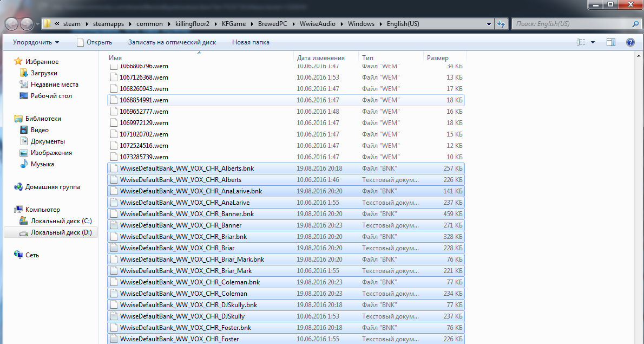The image size is (644, 344).
Task: Select file 1069652777.wem
Action: [x=286, y=112]
